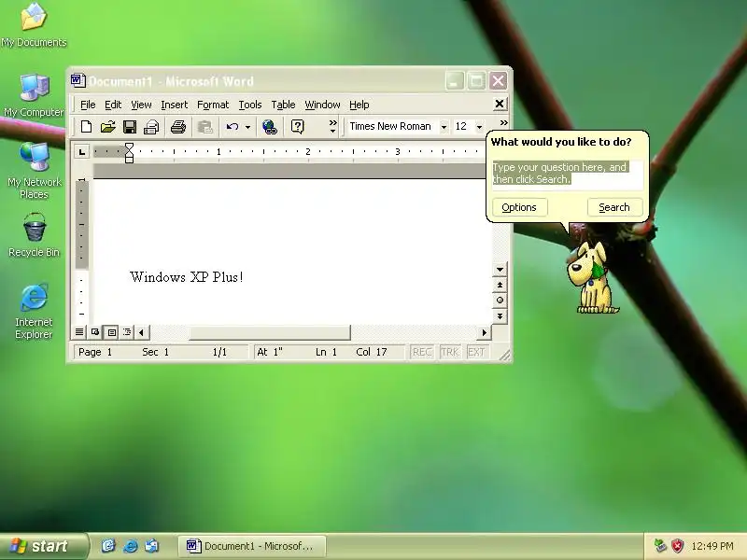Select the Recycle Bin desktop icon

[34, 235]
